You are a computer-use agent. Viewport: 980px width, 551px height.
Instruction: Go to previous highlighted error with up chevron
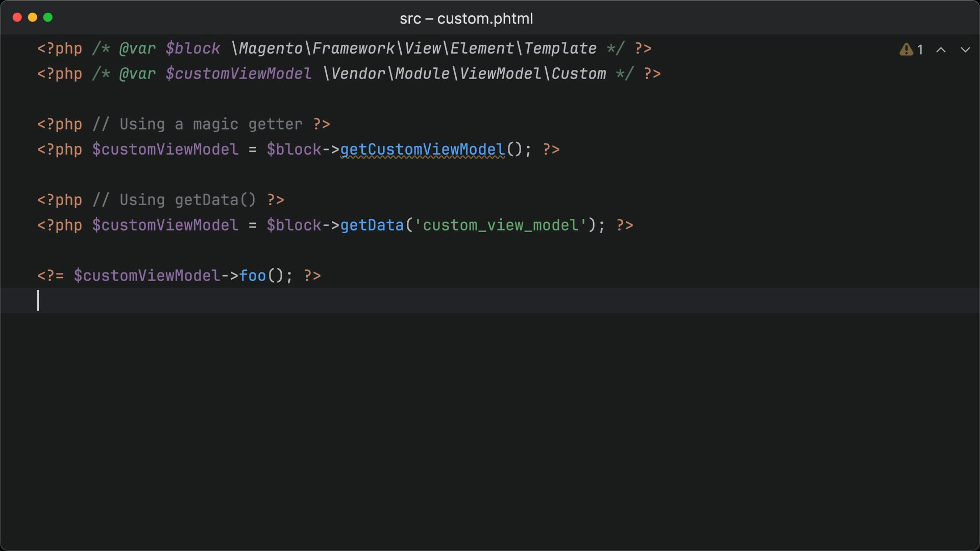pos(941,49)
